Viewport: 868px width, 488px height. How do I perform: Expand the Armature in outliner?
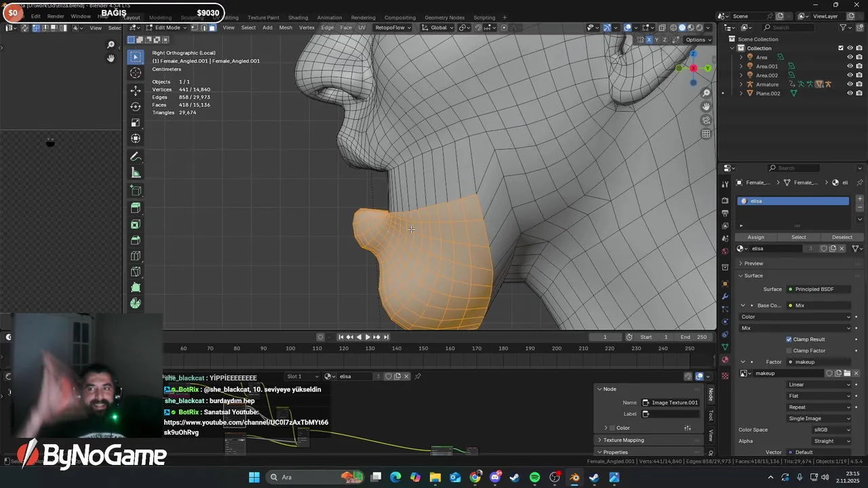click(741, 84)
